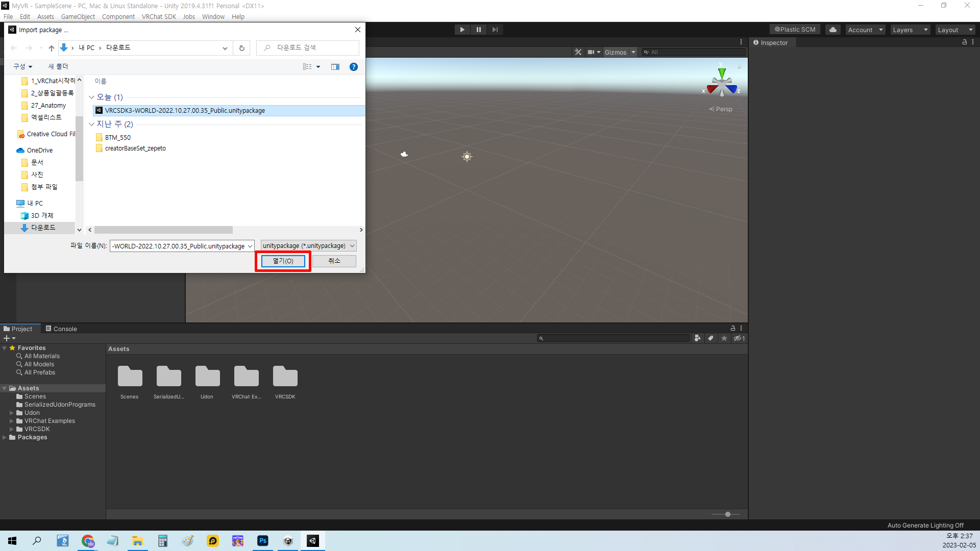Image resolution: width=980 pixels, height=551 pixels.
Task: Click the Step frame button
Action: point(495,30)
